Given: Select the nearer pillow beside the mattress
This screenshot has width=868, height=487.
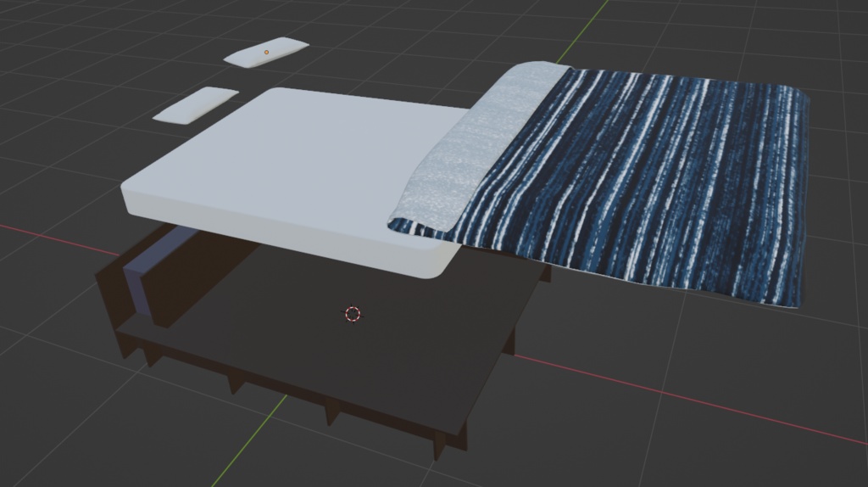Looking at the screenshot, I should (196, 104).
